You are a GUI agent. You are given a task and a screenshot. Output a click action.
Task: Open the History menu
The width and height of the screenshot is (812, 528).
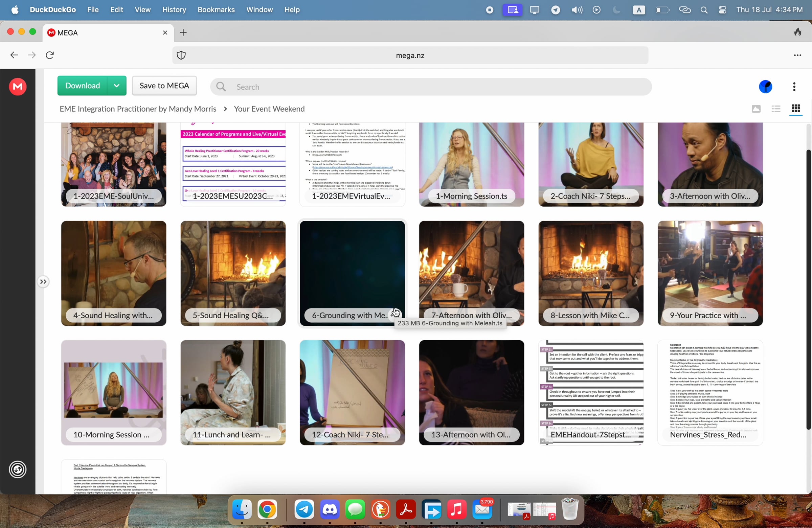pyautogui.click(x=174, y=10)
